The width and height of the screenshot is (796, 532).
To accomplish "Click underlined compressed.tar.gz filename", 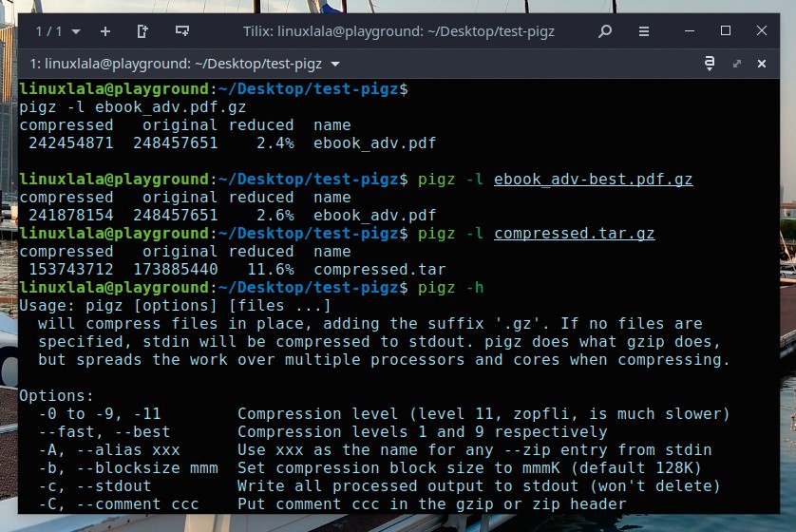I will (574, 234).
